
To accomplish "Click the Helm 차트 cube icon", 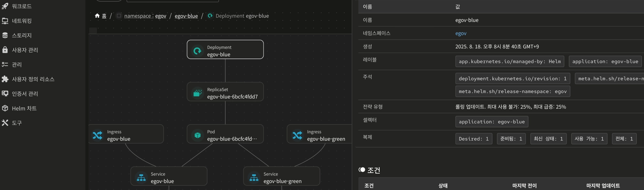I will 5,108.
